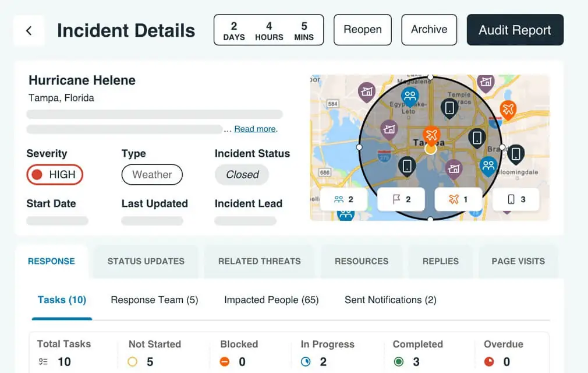588x373 pixels.
Task: Click the Reopen button
Action: [363, 30]
